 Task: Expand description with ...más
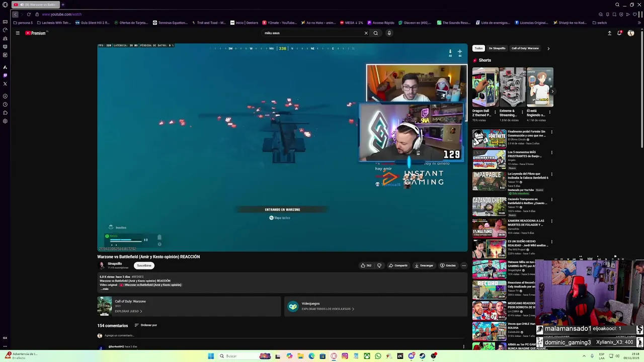[x=105, y=289]
